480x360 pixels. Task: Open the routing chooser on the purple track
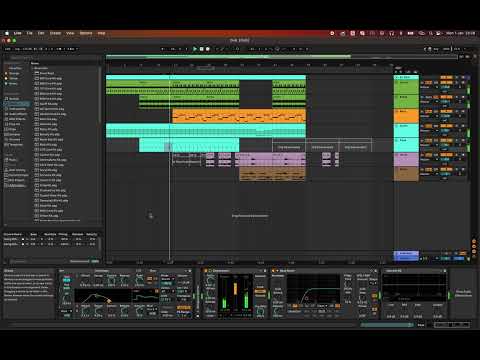[x=429, y=160]
